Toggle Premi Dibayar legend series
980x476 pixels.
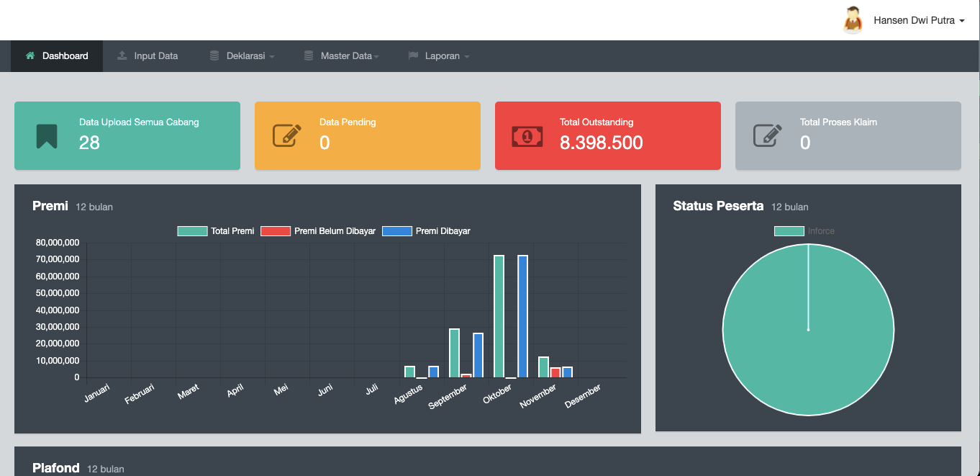click(426, 231)
